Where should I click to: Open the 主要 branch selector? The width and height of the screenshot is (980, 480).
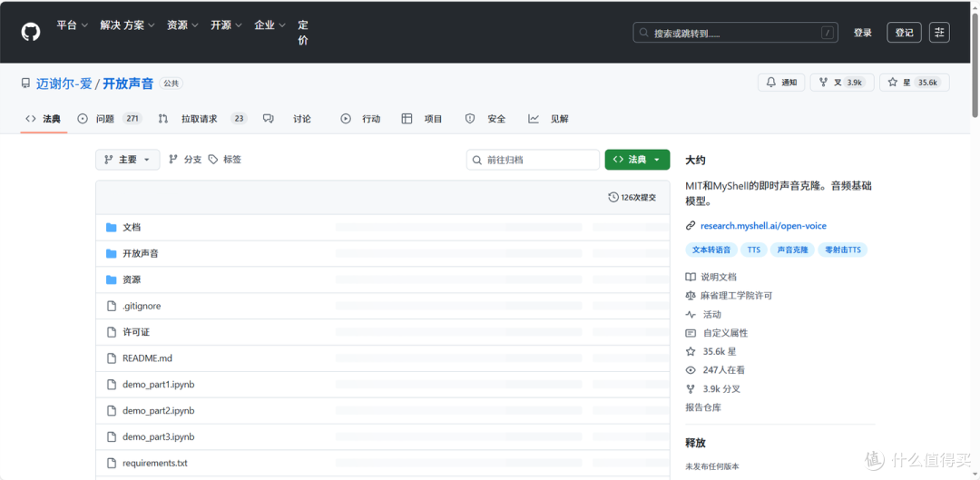[x=128, y=160]
